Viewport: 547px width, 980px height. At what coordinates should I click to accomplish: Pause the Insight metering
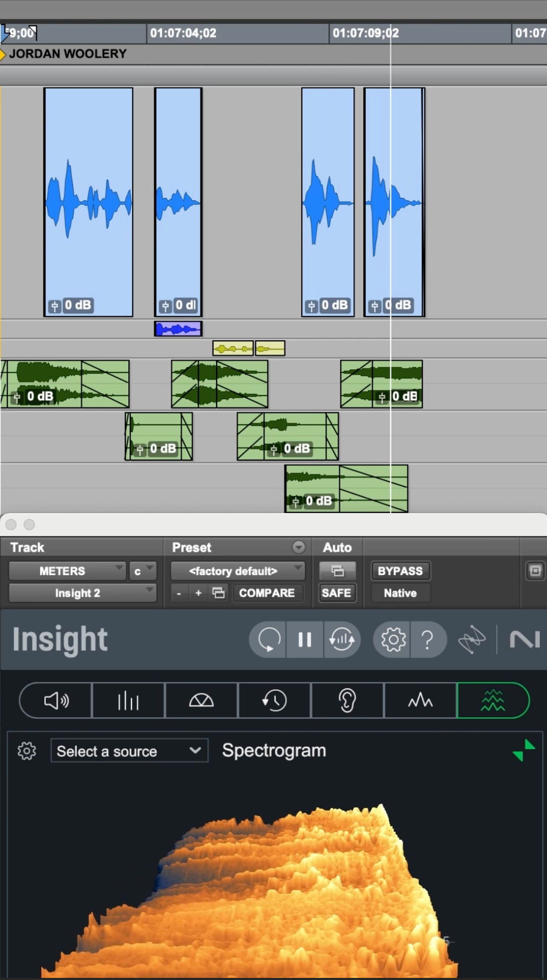(x=305, y=639)
